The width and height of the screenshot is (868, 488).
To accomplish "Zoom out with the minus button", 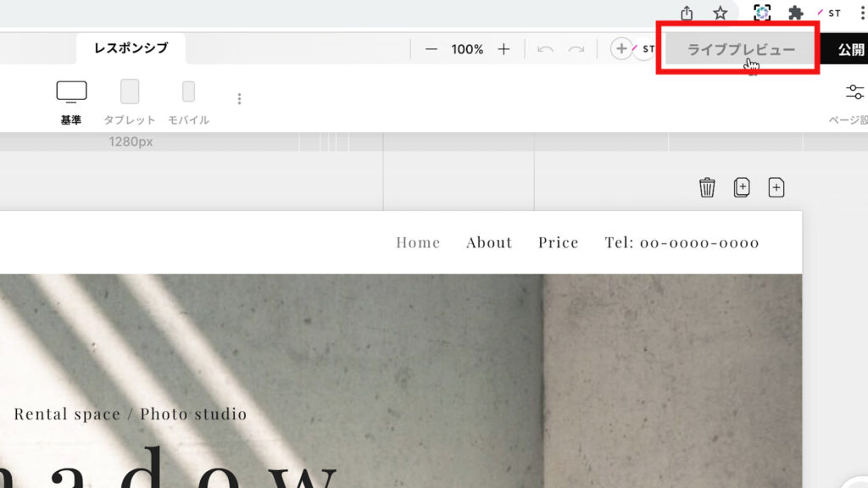I will (x=431, y=49).
